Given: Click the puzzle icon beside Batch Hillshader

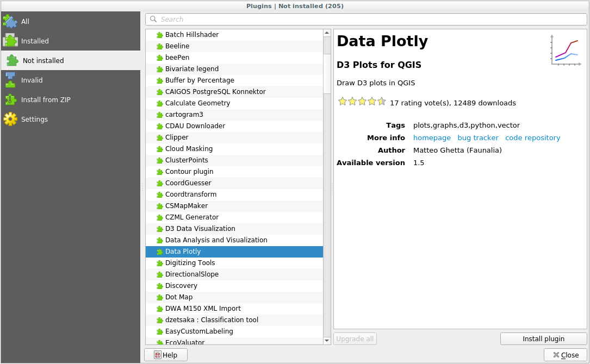Looking at the screenshot, I should pyautogui.click(x=159, y=35).
